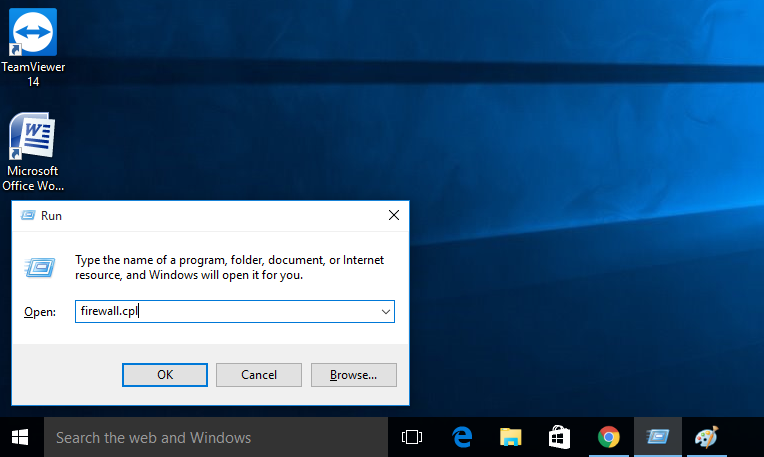Open the TeamViewer 14 desktop shortcut

[33, 47]
